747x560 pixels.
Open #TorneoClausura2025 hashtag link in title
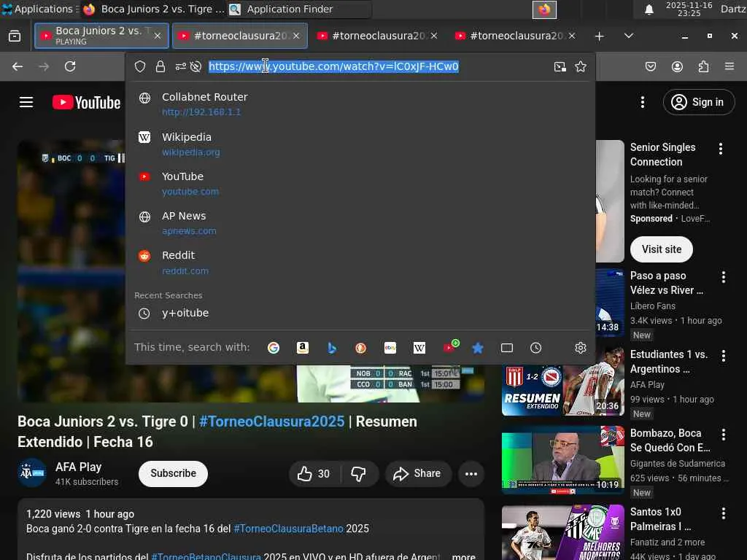(x=271, y=421)
